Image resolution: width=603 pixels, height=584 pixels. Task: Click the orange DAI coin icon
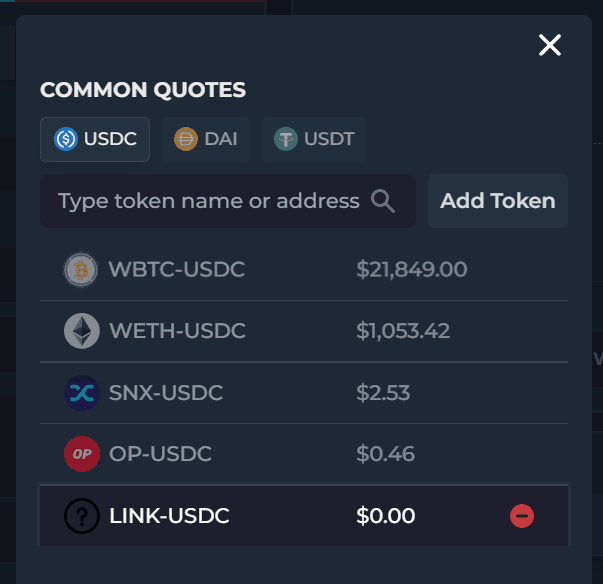186,139
